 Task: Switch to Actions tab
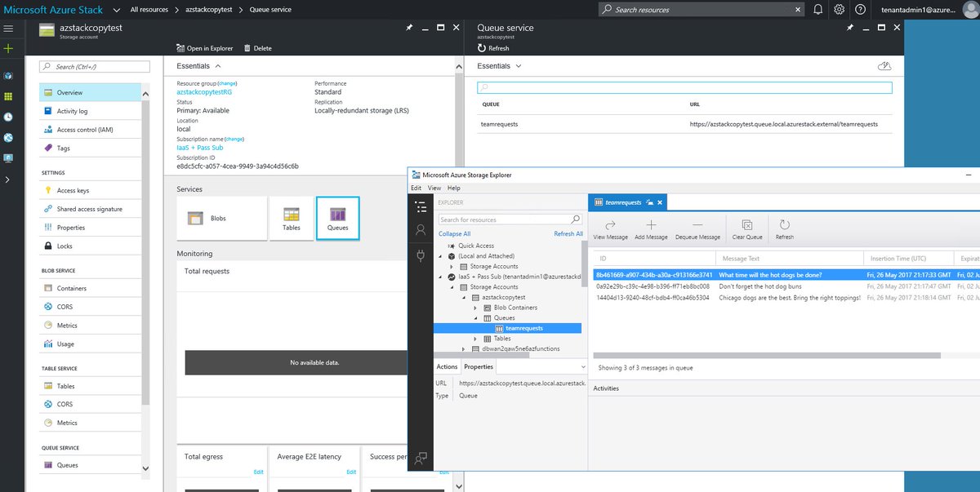coord(447,367)
